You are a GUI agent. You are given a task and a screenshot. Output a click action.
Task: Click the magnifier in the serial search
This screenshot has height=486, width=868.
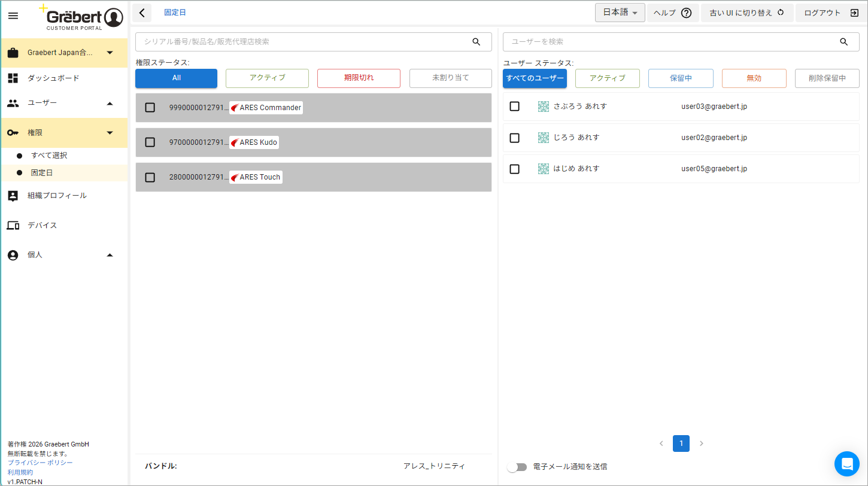[x=477, y=42]
